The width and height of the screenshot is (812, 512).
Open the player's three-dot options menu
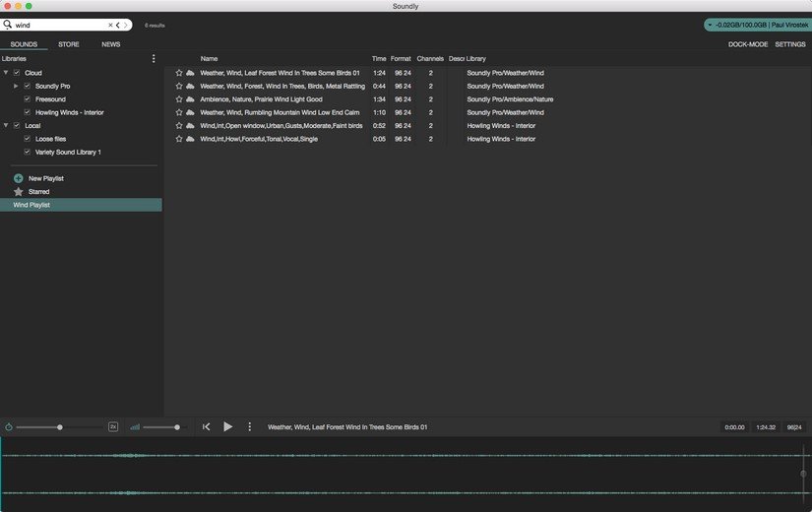coord(250,426)
